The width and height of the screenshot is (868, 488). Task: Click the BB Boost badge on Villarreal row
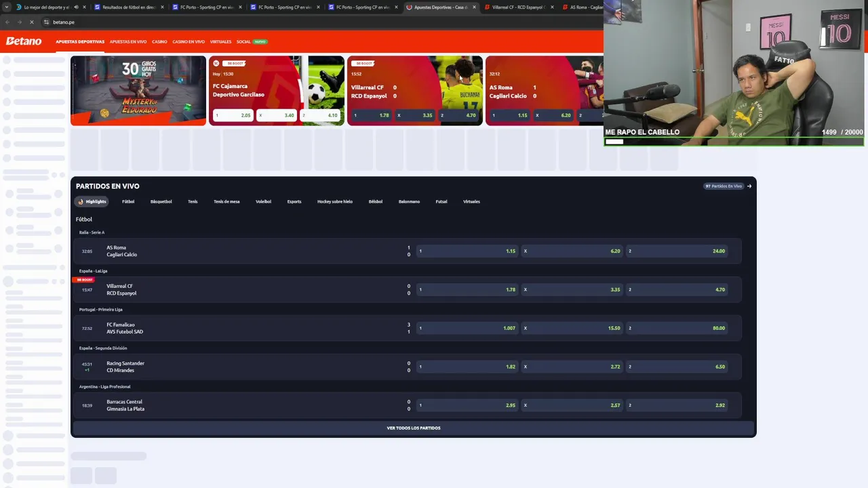pyautogui.click(x=85, y=279)
